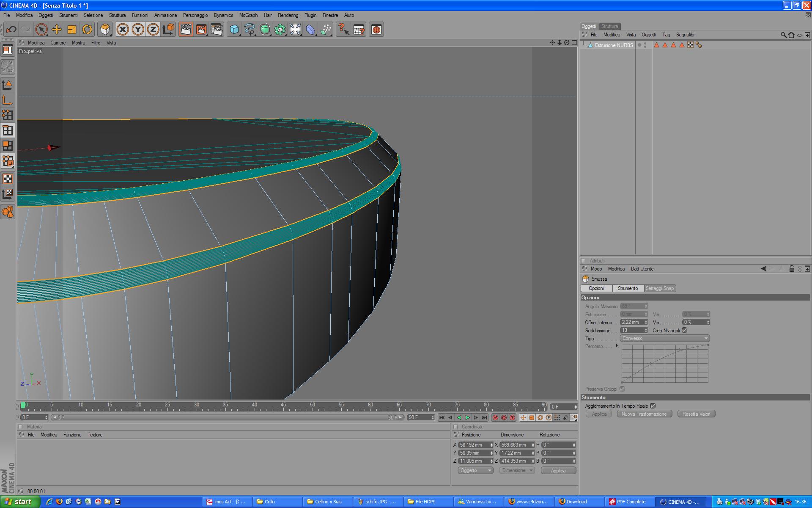Image resolution: width=812 pixels, height=508 pixels.
Task: Open the MoGraph menu
Action: pyautogui.click(x=248, y=15)
